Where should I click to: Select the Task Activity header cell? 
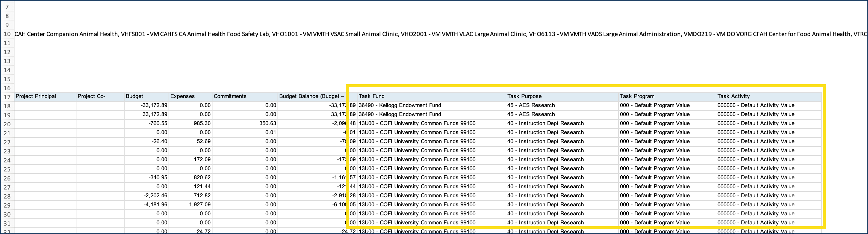tap(768, 96)
